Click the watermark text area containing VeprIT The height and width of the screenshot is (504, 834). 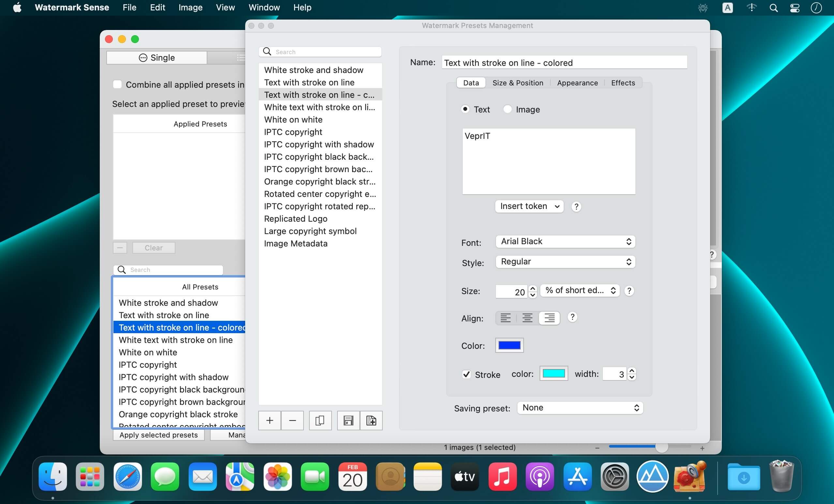[x=549, y=161]
